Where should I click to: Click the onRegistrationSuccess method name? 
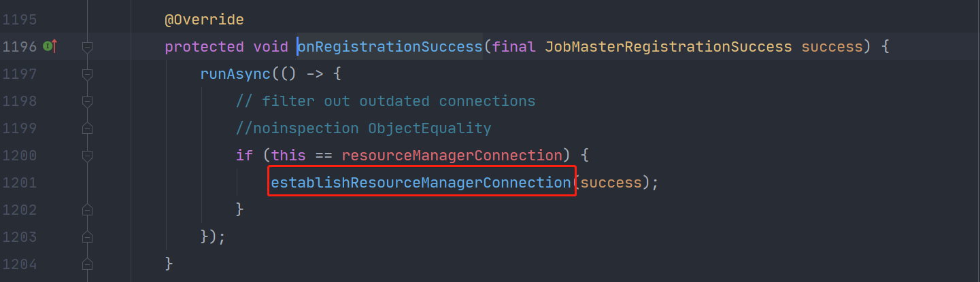[390, 47]
